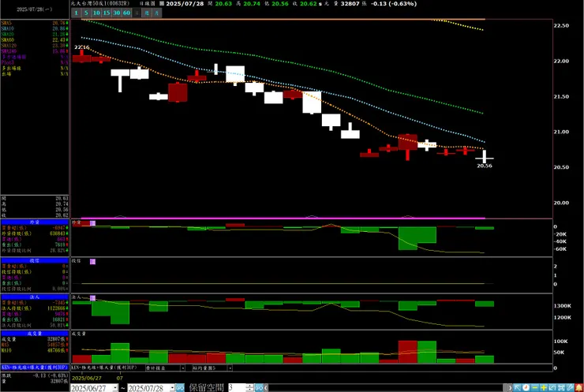Image resolution: width=584 pixels, height=392 pixels.
Task: Click the SMA10 indicator row
Action: point(35,28)
